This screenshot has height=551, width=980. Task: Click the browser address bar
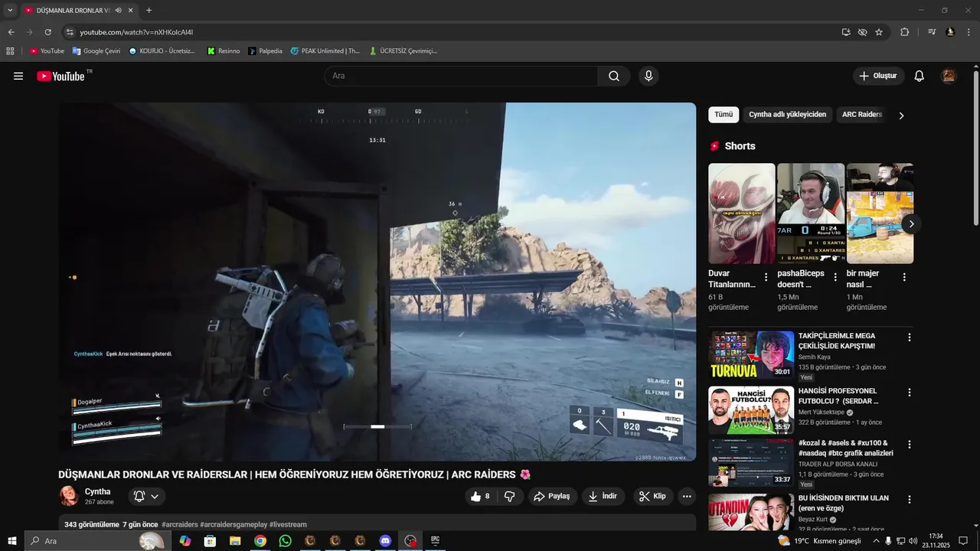(x=452, y=32)
